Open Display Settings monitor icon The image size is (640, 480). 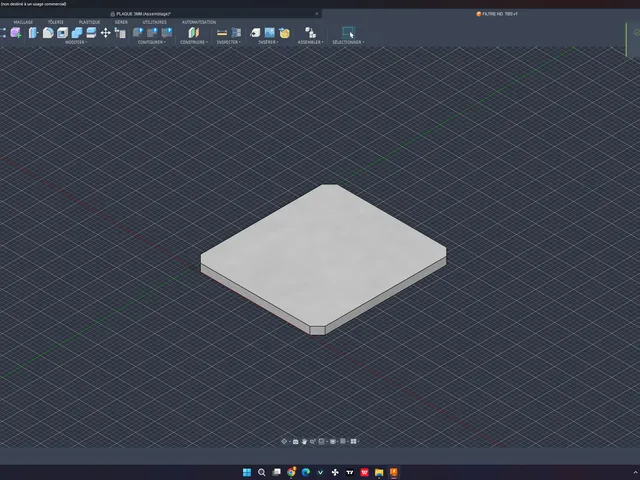(333, 441)
